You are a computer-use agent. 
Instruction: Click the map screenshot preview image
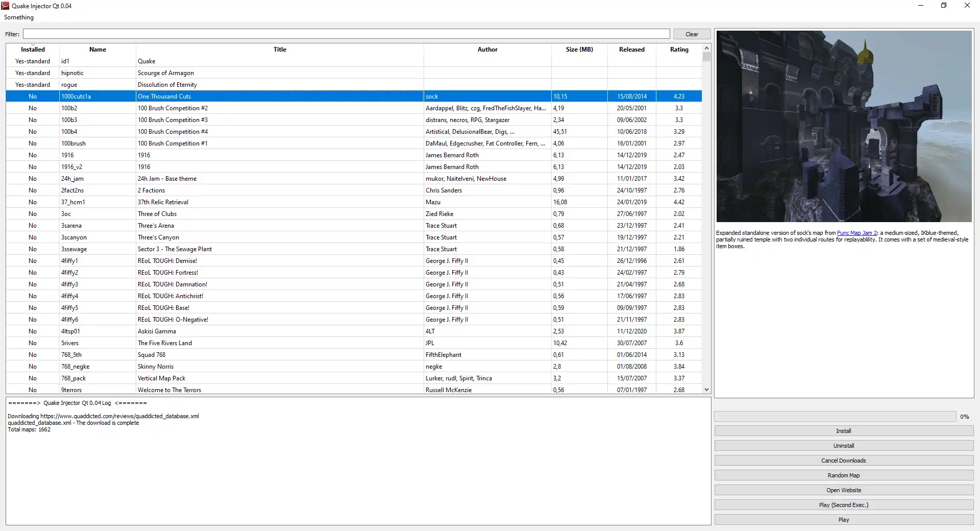pos(844,126)
